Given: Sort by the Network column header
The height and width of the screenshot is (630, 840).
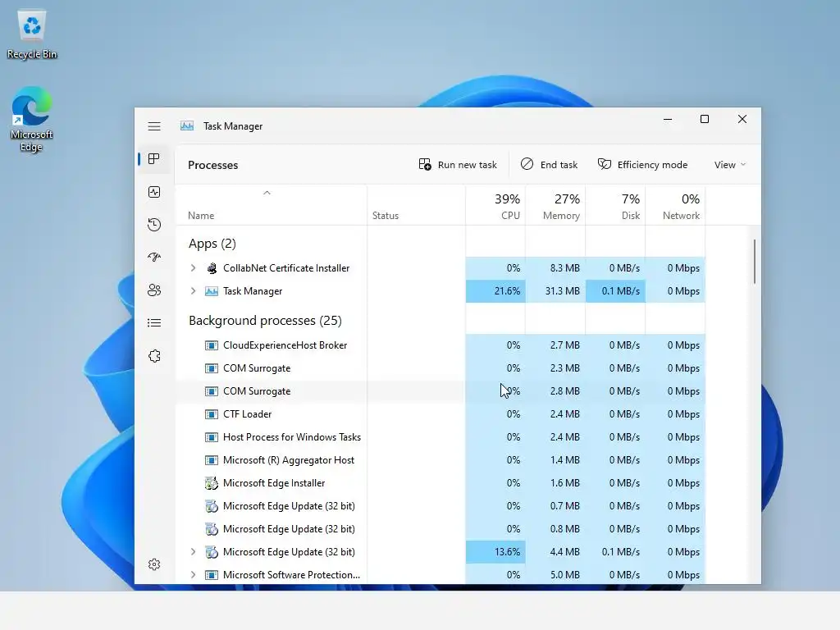Looking at the screenshot, I should coord(676,206).
